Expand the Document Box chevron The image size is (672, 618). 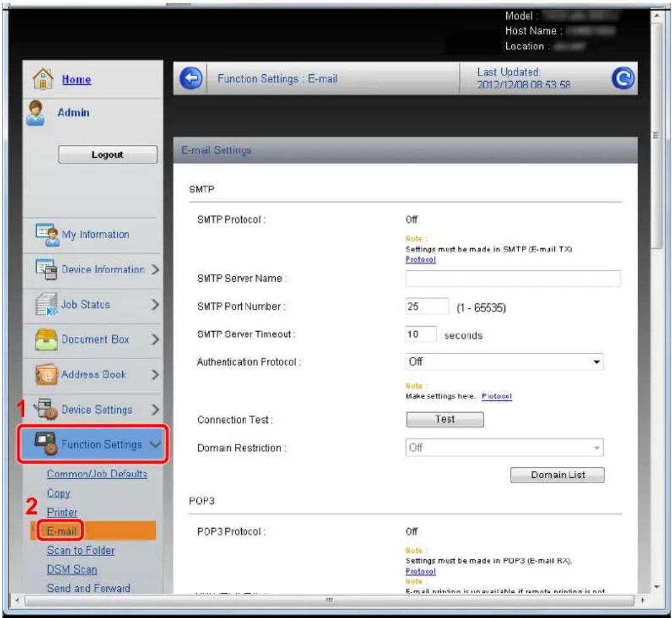155,339
